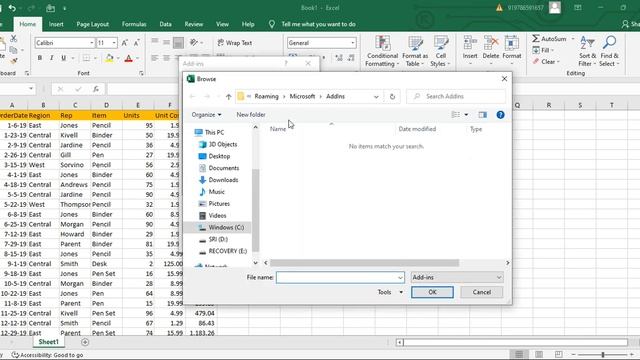Expand the address path history dropdown
The width and height of the screenshot is (640, 360).
point(376,97)
